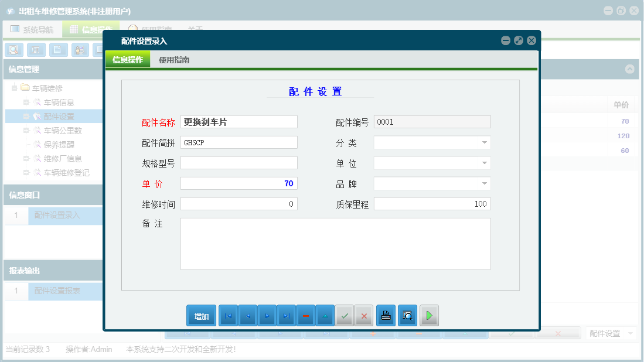The width and height of the screenshot is (644, 362).
Task: Go to the previous record
Action: click(x=247, y=315)
